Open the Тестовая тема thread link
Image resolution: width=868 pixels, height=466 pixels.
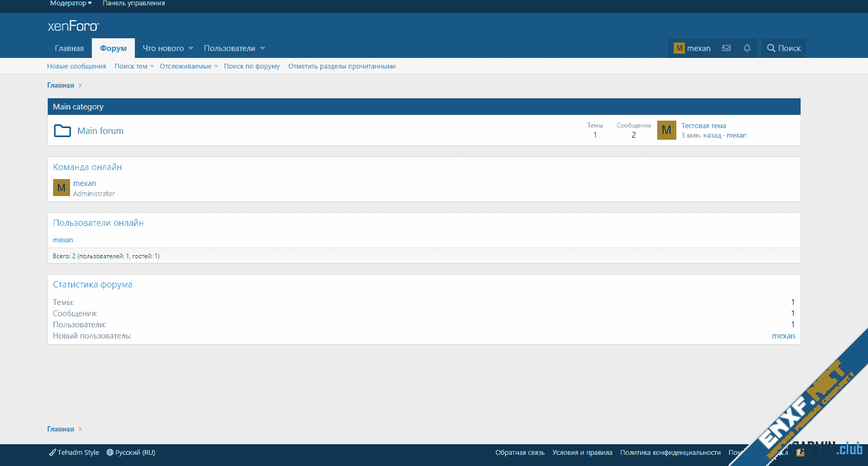click(703, 126)
